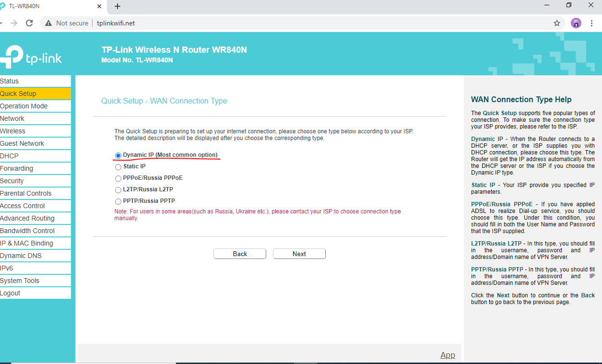Viewport: 602px width, 364px height.
Task: Open System Tools menu
Action: click(x=35, y=281)
